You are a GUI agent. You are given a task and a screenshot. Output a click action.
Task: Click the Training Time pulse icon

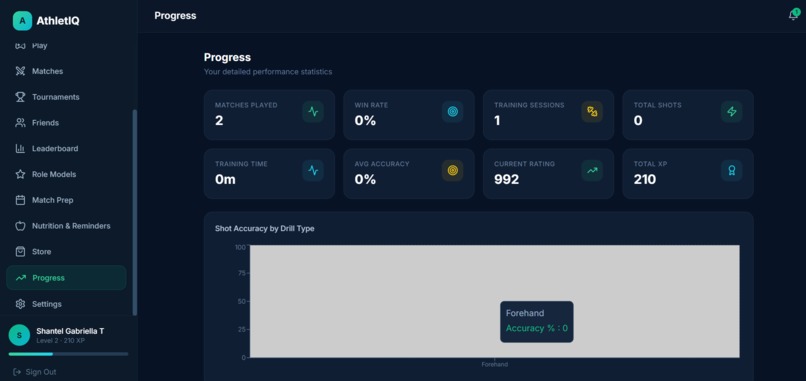point(313,170)
